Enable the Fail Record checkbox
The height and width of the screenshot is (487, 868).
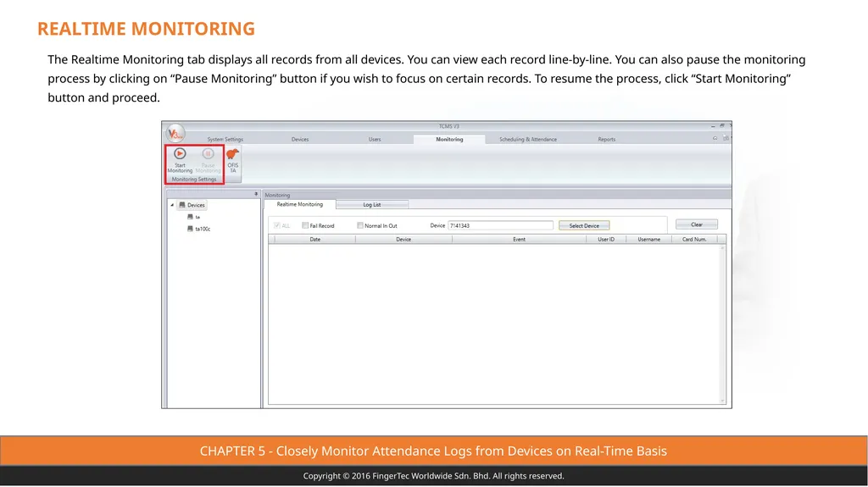pos(305,225)
